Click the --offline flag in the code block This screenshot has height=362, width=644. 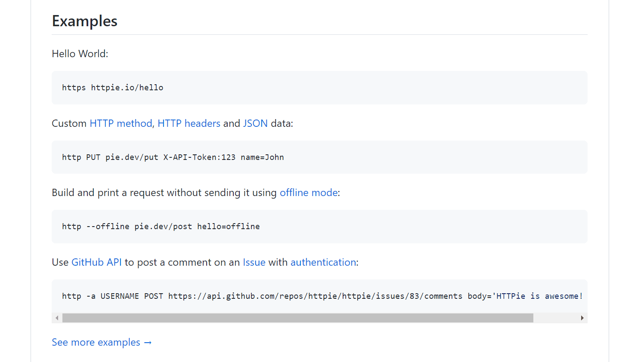point(108,227)
